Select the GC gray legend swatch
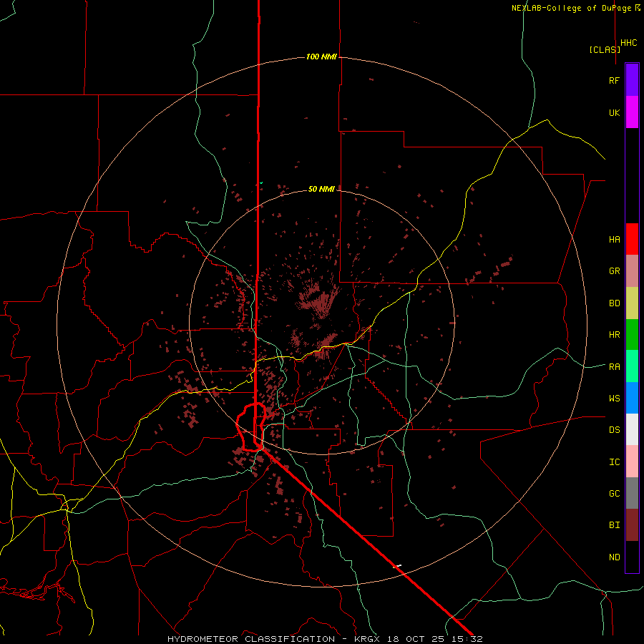644x644 pixels. click(632, 493)
